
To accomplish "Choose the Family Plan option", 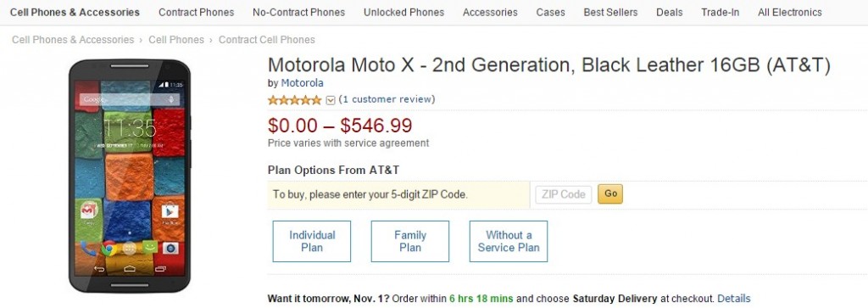I will click(x=410, y=242).
